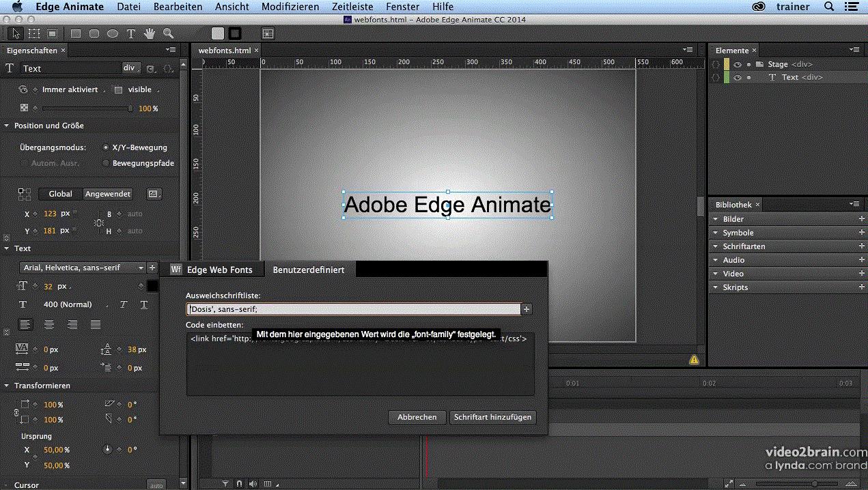Open the Elemente panel options menu
The height and width of the screenshot is (490, 868).
point(854,50)
